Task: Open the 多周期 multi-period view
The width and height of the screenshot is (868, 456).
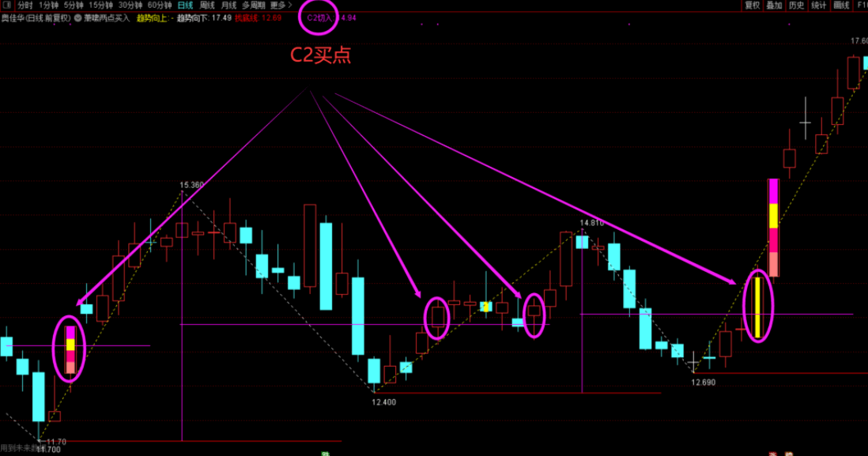Action: pyautogui.click(x=254, y=6)
